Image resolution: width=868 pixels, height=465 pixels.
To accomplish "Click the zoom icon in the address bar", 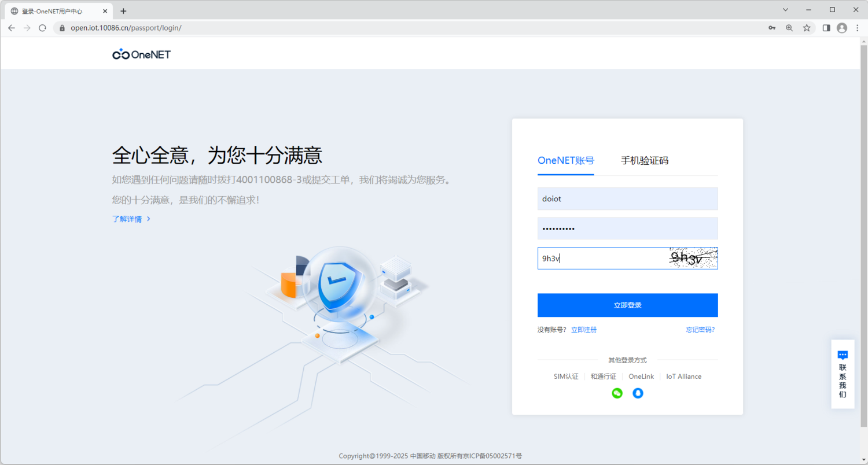I will pos(789,27).
